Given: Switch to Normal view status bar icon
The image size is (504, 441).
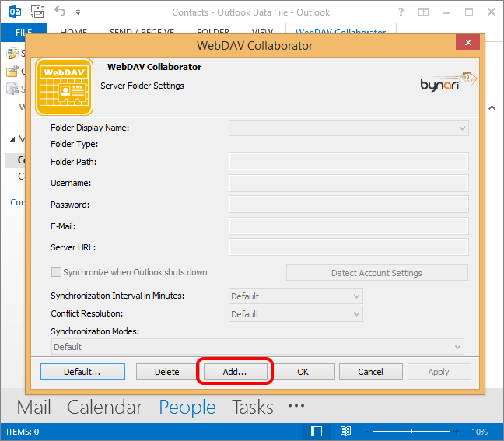Looking at the screenshot, I should 317,432.
